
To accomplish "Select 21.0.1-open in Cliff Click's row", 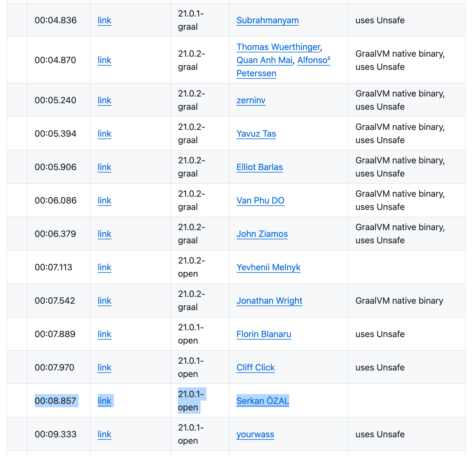I will [x=191, y=367].
